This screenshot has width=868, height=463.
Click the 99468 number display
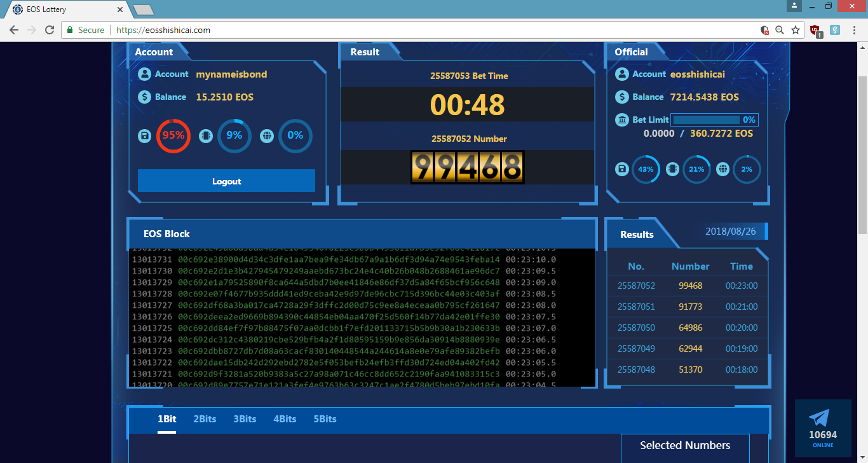467,167
